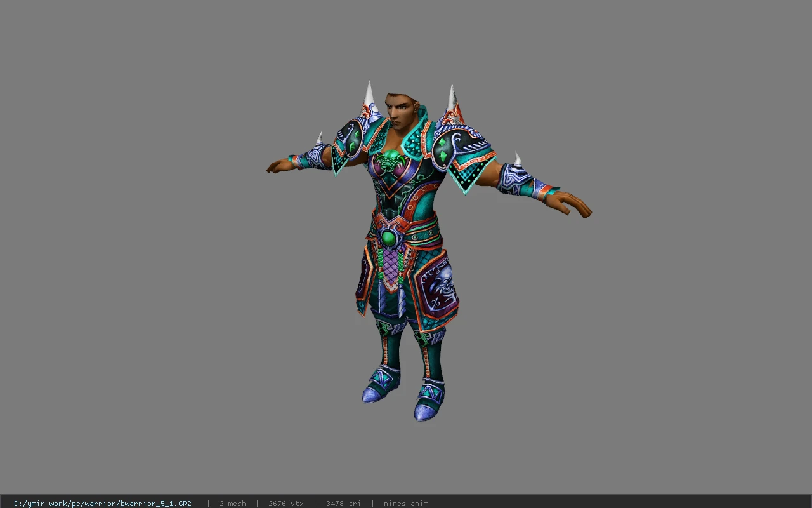Click the '2 mesh' status entry
The width and height of the screenshot is (812, 508).
click(233, 504)
